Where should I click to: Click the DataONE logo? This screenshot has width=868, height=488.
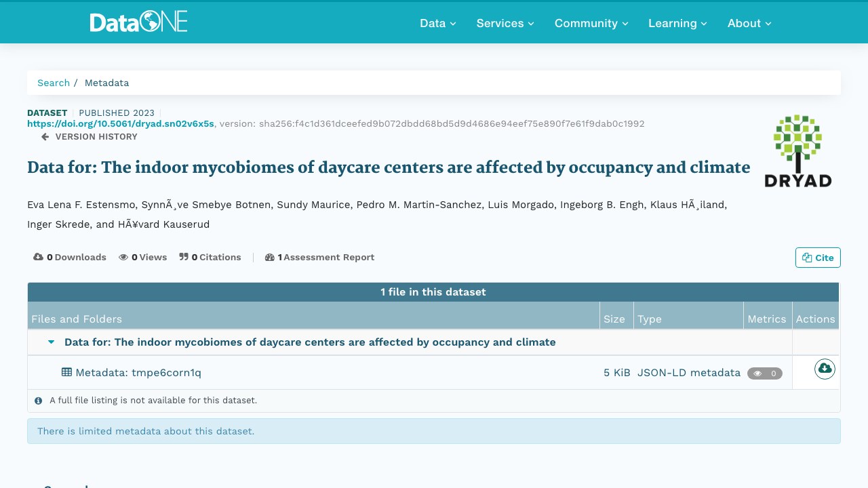138,22
